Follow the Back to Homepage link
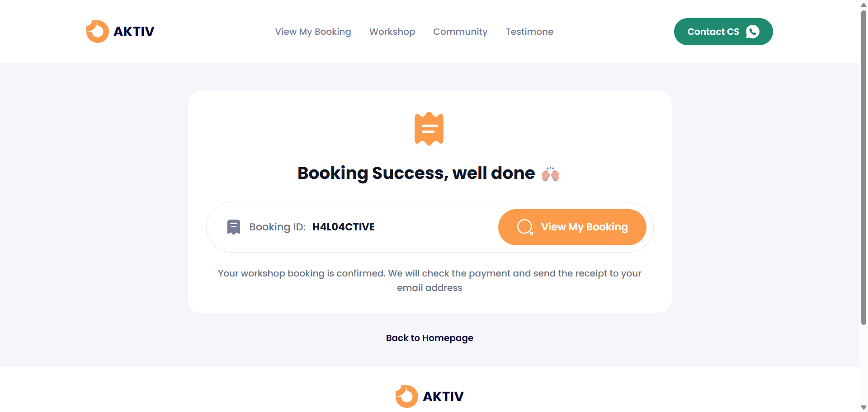Screen dimensions: 868x412 click(x=429, y=338)
